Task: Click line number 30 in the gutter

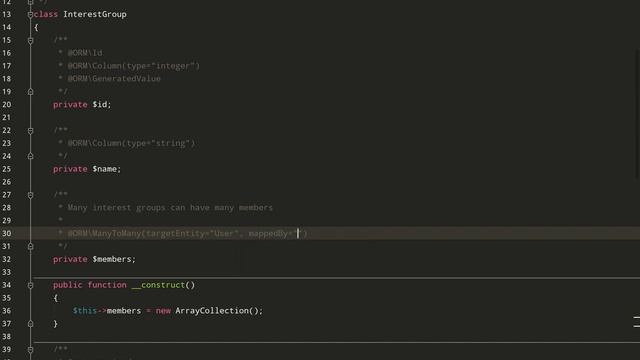Action: click(x=7, y=233)
